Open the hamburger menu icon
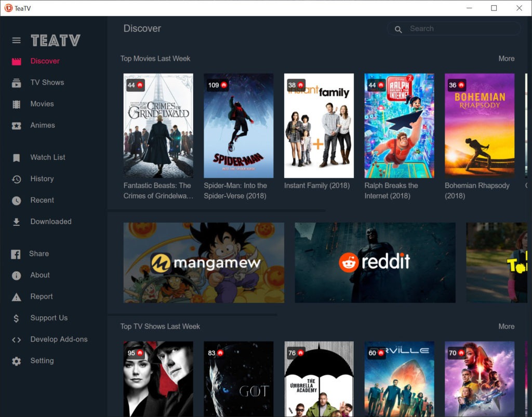The height and width of the screenshot is (417, 532). (x=17, y=40)
